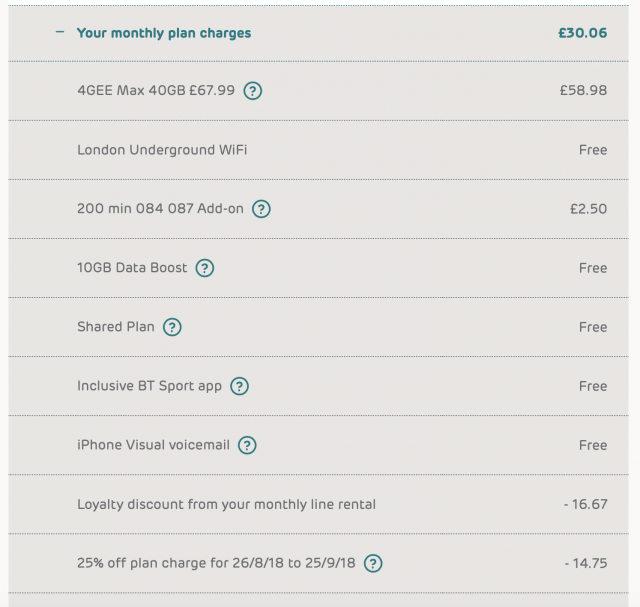Click help icon beside Inclusive BT Sport app
The width and height of the screenshot is (640, 607).
(x=240, y=386)
